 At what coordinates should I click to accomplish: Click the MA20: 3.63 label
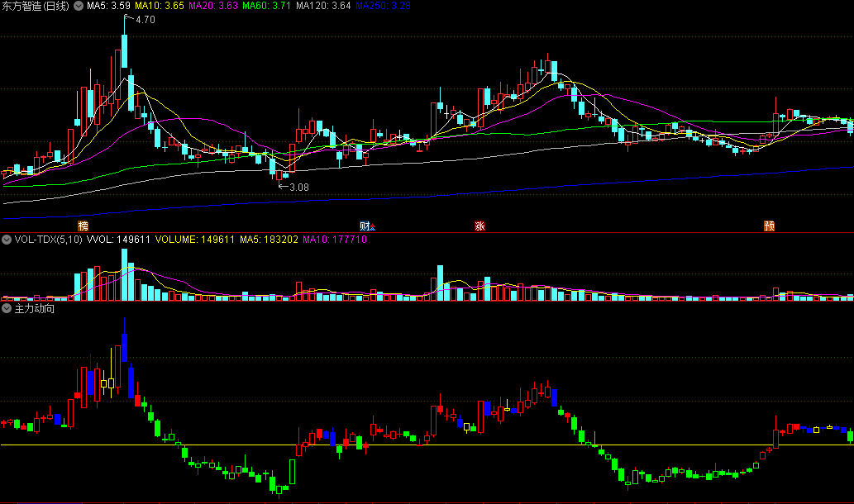[213, 6]
